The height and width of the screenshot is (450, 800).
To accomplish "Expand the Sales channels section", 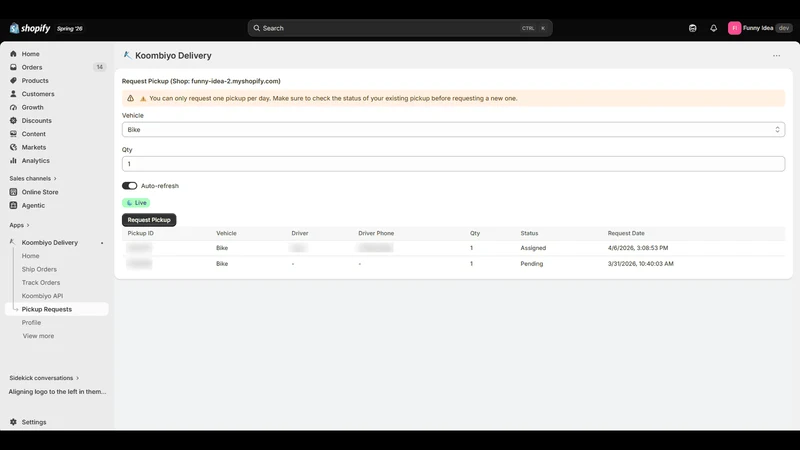I will click(x=33, y=178).
